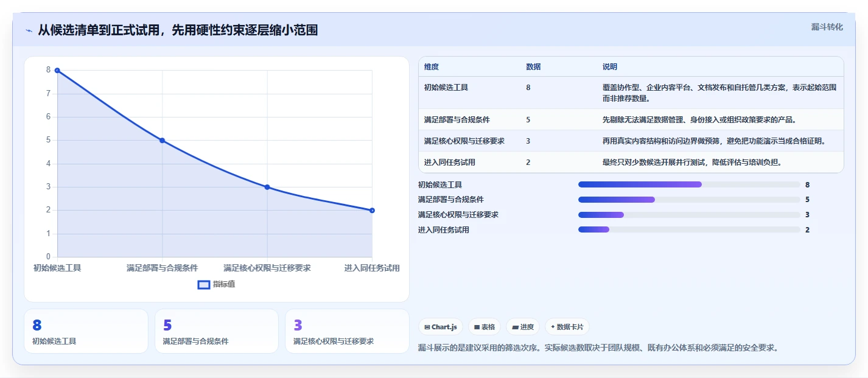Screen dimensions: 868x378
Task: Click the y-axis tick label 0
Action: point(48,257)
